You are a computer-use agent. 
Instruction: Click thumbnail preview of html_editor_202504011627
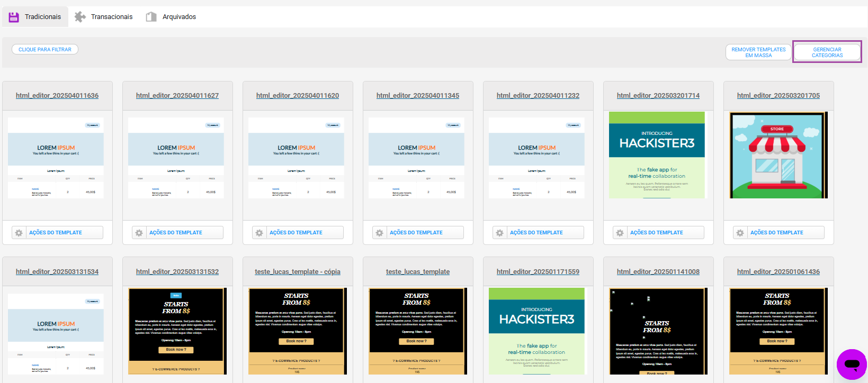tap(176, 158)
